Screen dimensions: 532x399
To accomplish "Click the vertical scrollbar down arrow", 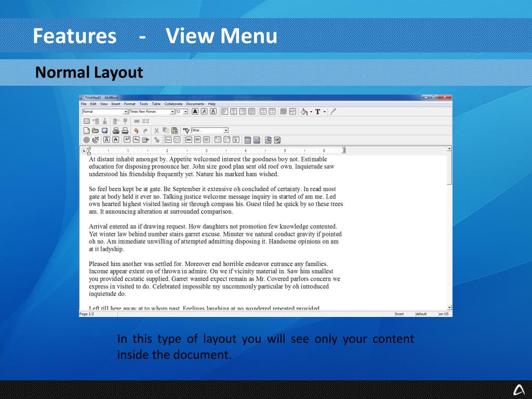I will point(449,308).
